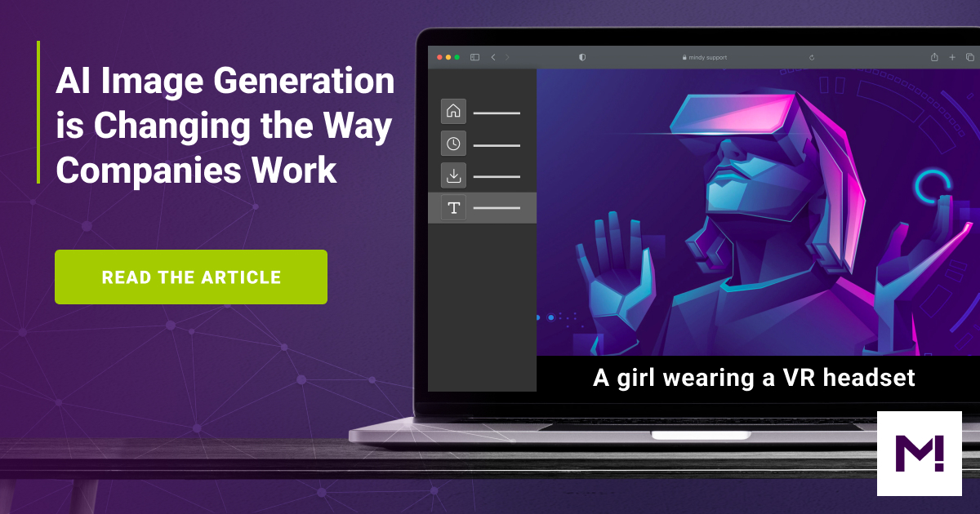Open a new tab with the plus icon
Viewport: 980px width, 514px height.
click(x=952, y=57)
